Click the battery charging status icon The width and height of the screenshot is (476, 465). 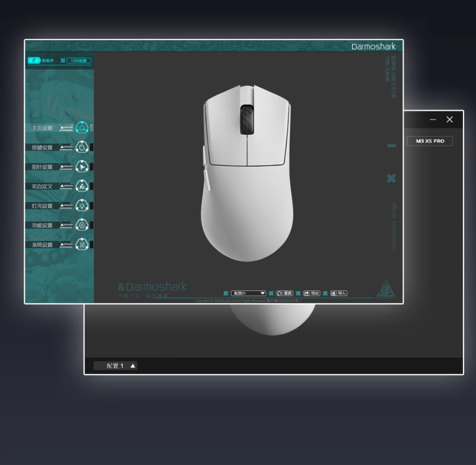(34, 60)
